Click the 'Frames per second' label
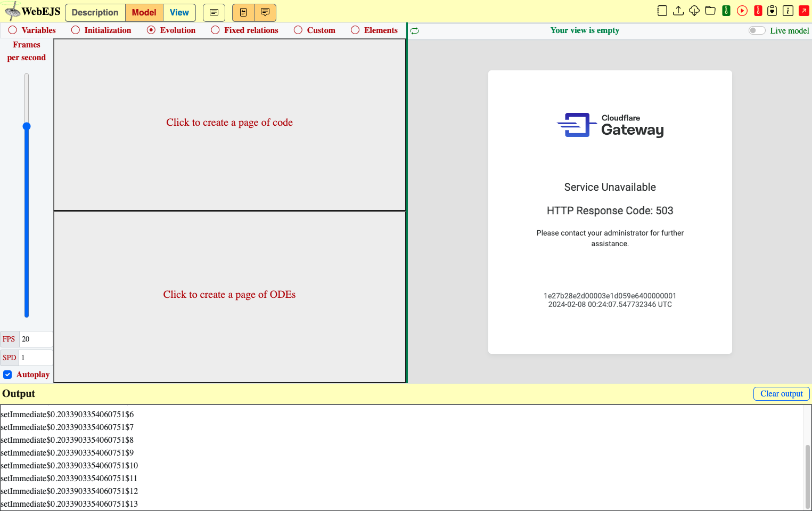 [x=27, y=51]
